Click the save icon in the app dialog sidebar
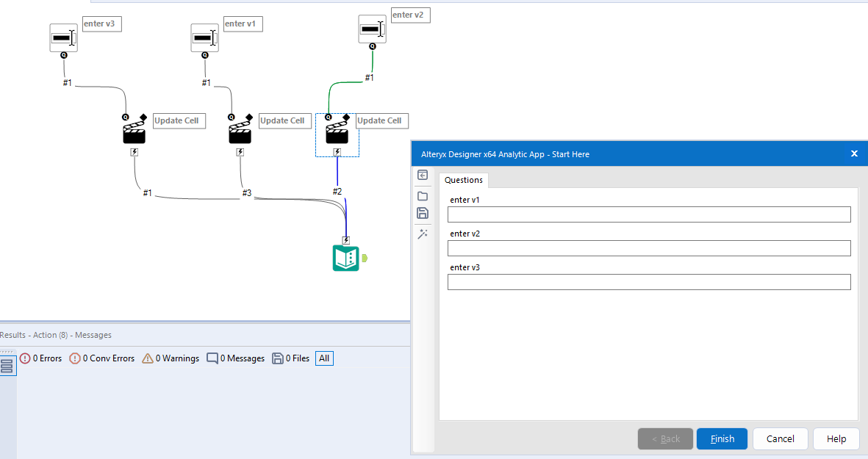The width and height of the screenshot is (868, 459). tap(423, 213)
